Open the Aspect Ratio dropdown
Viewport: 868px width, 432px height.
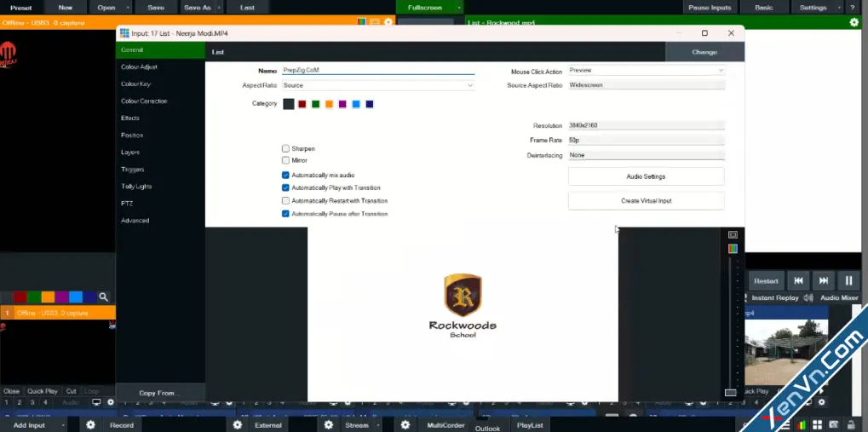point(378,85)
